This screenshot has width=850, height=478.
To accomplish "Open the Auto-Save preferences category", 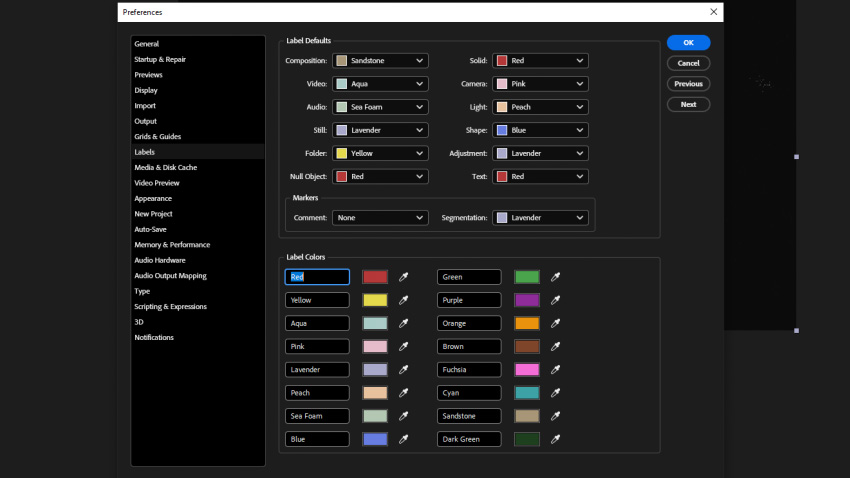I will [153, 229].
